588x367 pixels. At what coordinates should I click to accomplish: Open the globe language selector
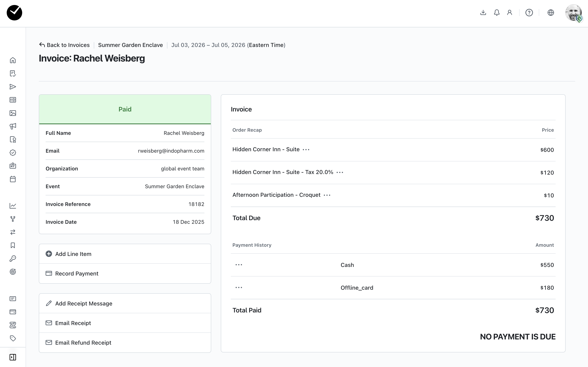[551, 13]
